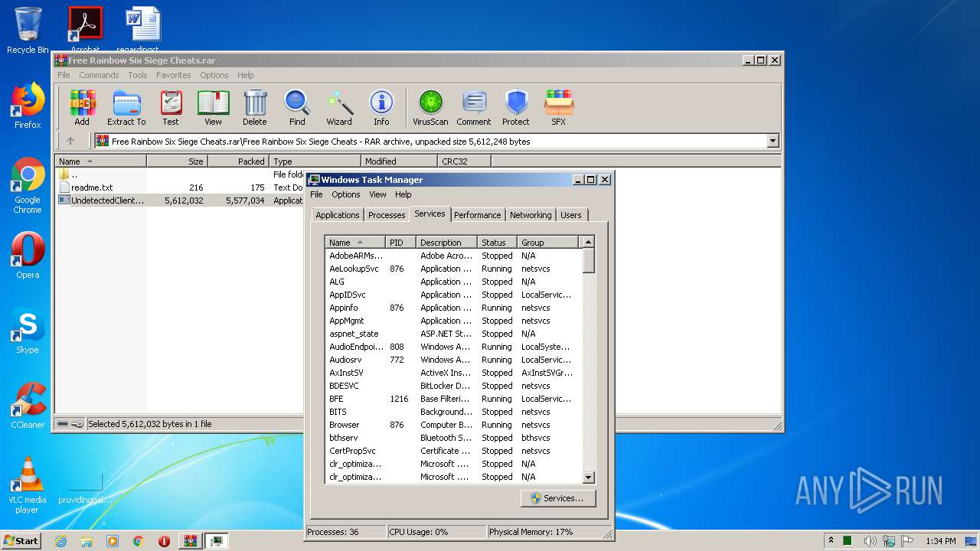Click Internet Explorer taskbar icon
Screen dimensions: 980x551
(x=60, y=541)
